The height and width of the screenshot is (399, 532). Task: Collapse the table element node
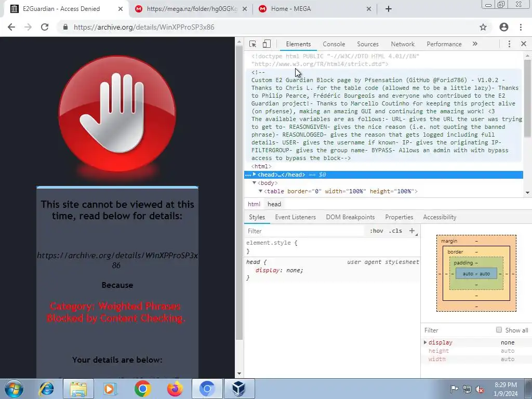pyautogui.click(x=261, y=191)
